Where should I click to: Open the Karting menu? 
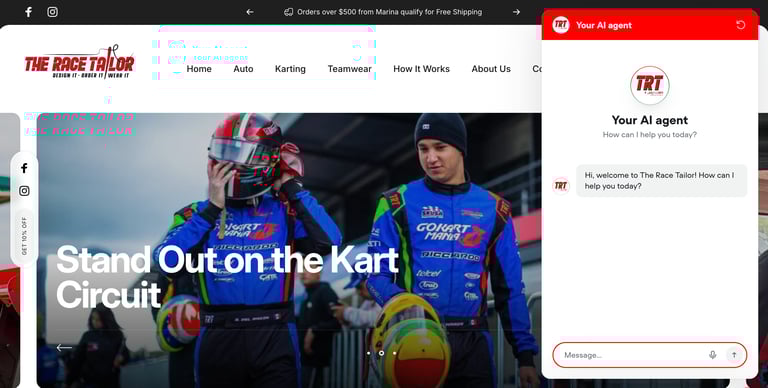pyautogui.click(x=290, y=69)
